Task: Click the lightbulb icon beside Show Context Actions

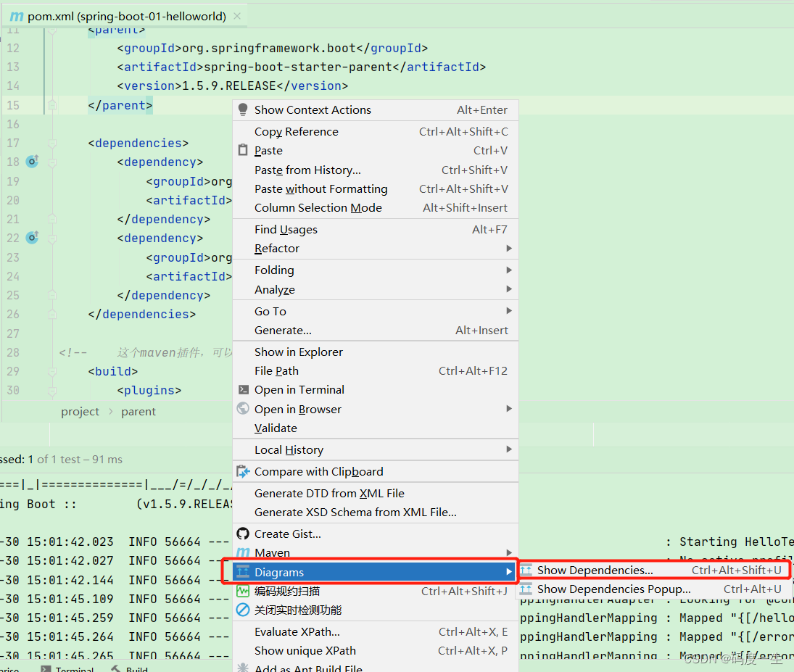Action: [243, 109]
